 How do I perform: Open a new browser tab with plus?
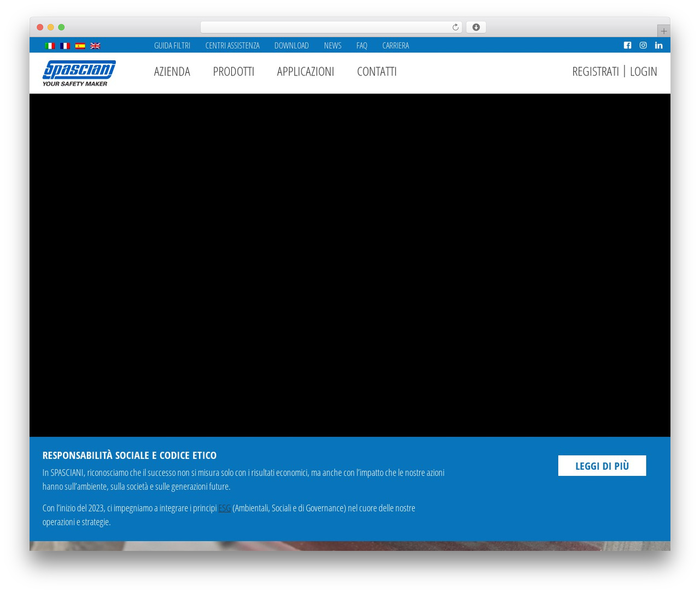[x=663, y=31]
